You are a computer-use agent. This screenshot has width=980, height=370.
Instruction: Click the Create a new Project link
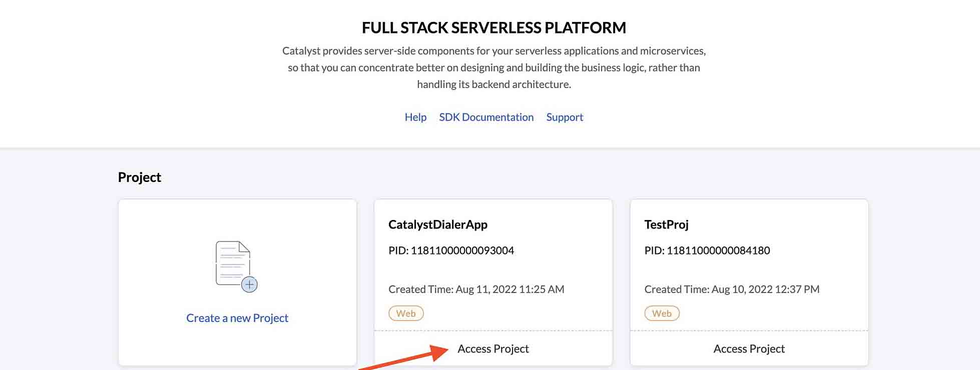click(x=237, y=318)
